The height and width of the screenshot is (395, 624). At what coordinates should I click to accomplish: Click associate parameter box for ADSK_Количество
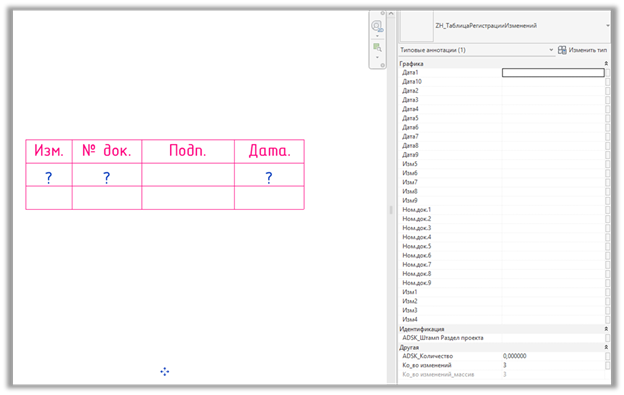(607, 356)
